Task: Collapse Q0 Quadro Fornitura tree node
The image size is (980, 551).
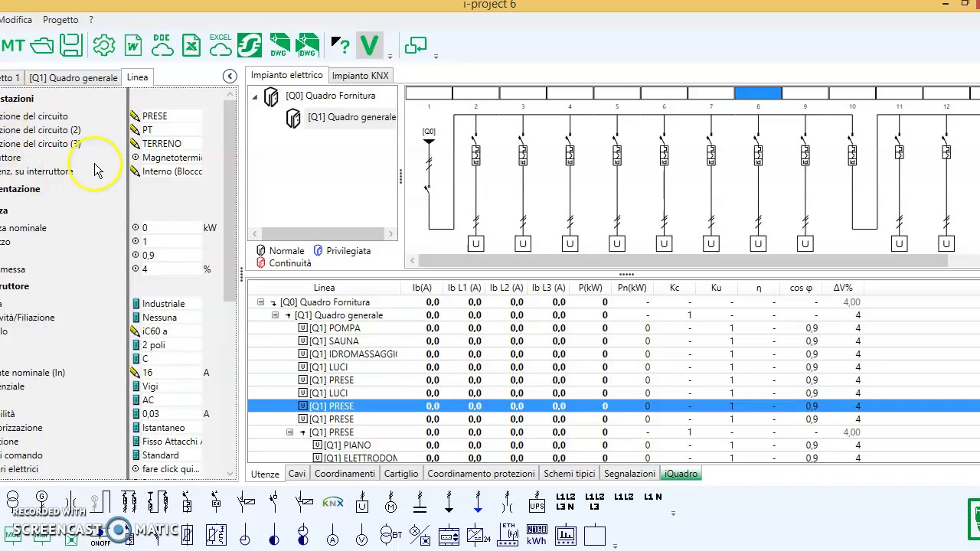Action: pos(255,96)
